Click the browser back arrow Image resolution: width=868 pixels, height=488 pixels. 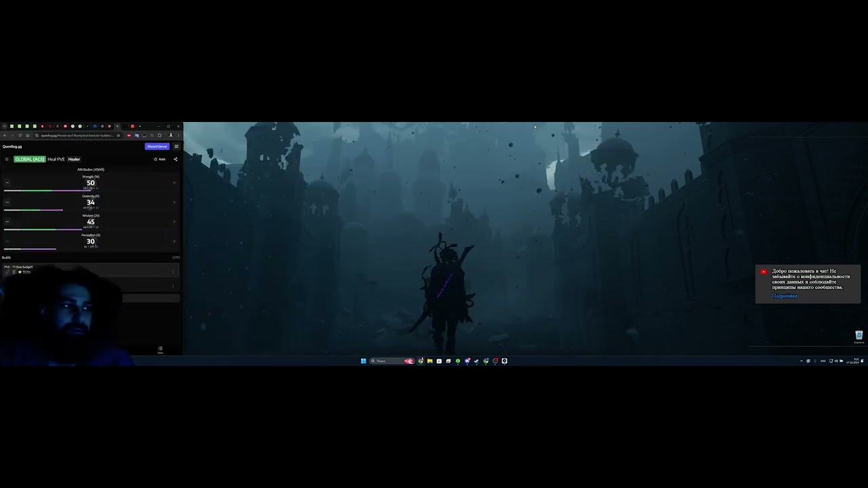(x=5, y=136)
